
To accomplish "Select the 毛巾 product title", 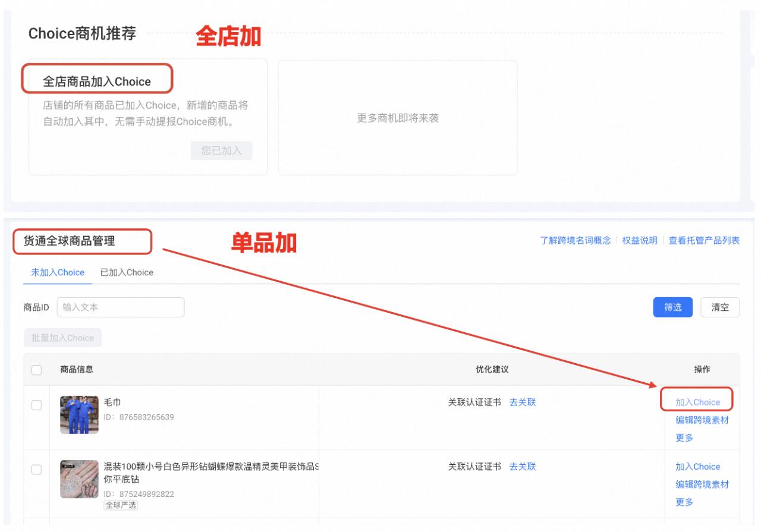I will click(x=112, y=402).
